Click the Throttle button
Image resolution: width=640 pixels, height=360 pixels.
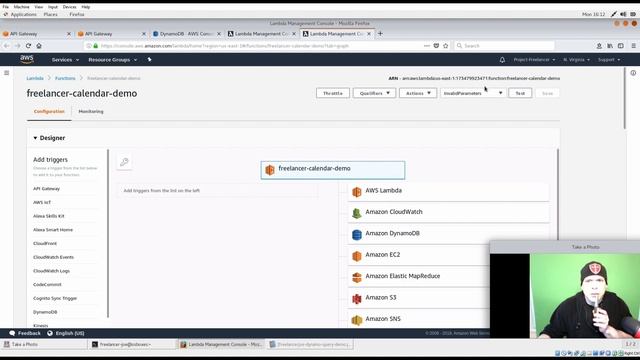(333, 93)
